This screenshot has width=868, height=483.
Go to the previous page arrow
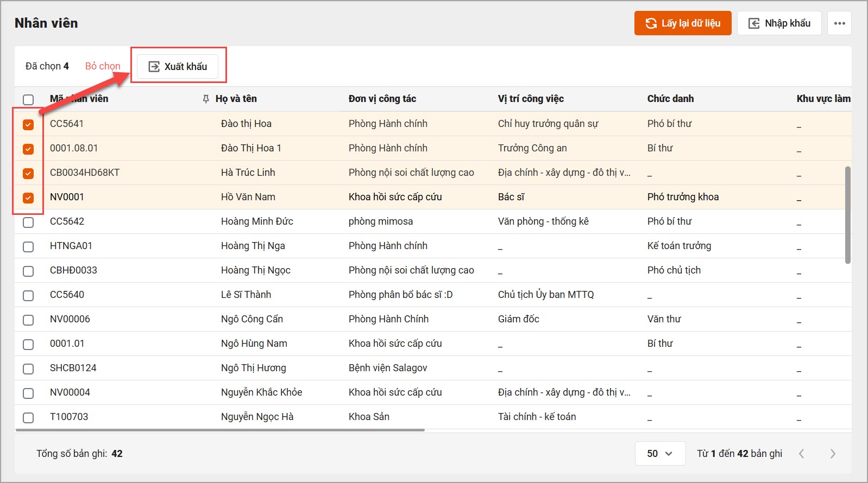pyautogui.click(x=801, y=454)
